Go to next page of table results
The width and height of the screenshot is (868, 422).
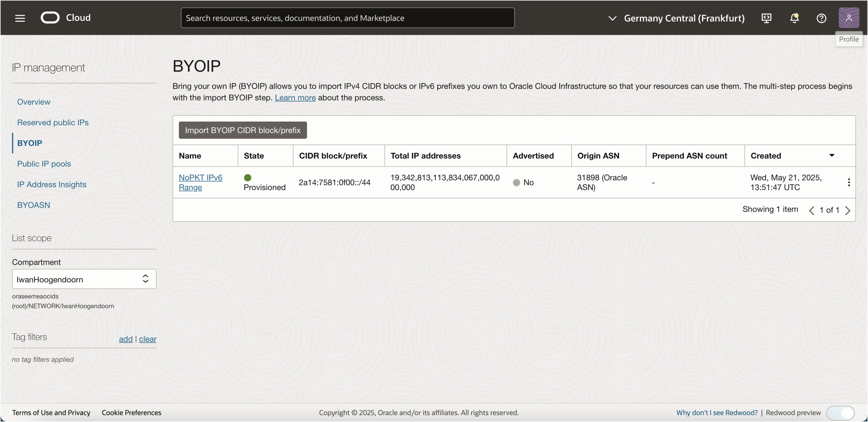pyautogui.click(x=848, y=210)
